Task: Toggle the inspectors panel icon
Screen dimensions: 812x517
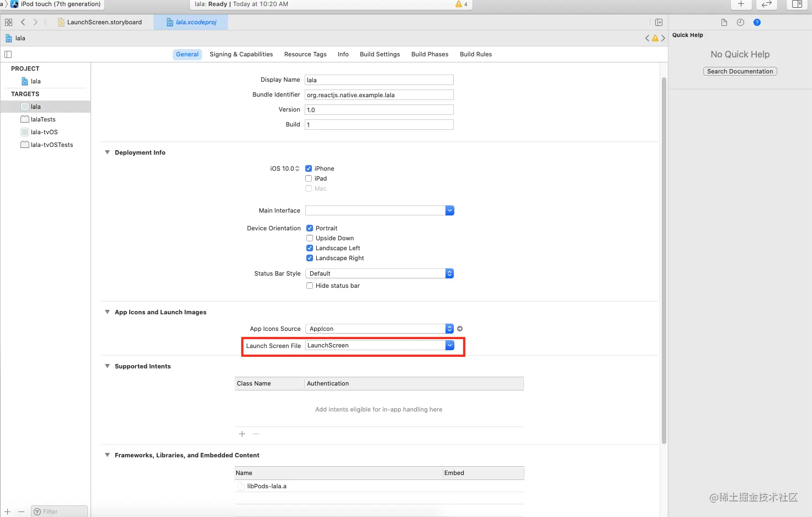Action: point(797,4)
